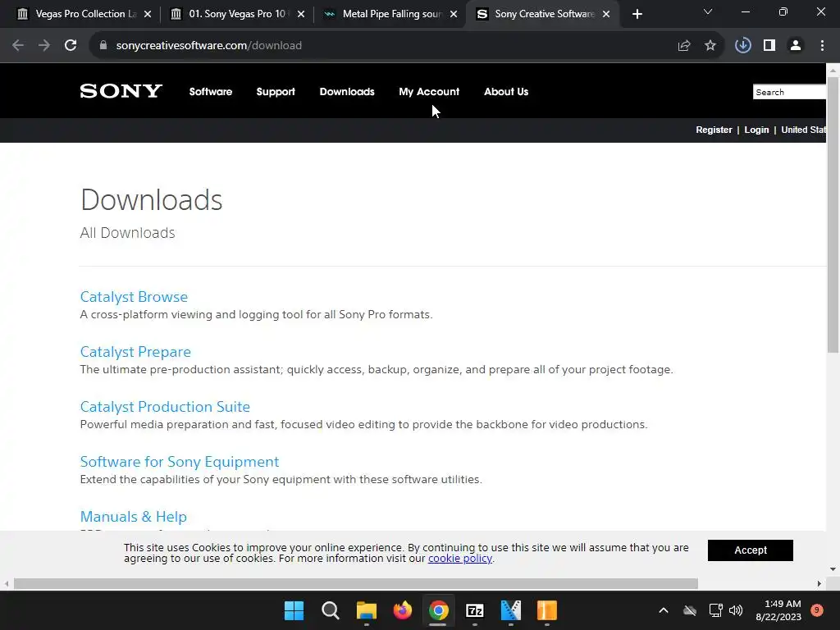Click the Login link
This screenshot has height=630, width=840.
(x=756, y=130)
